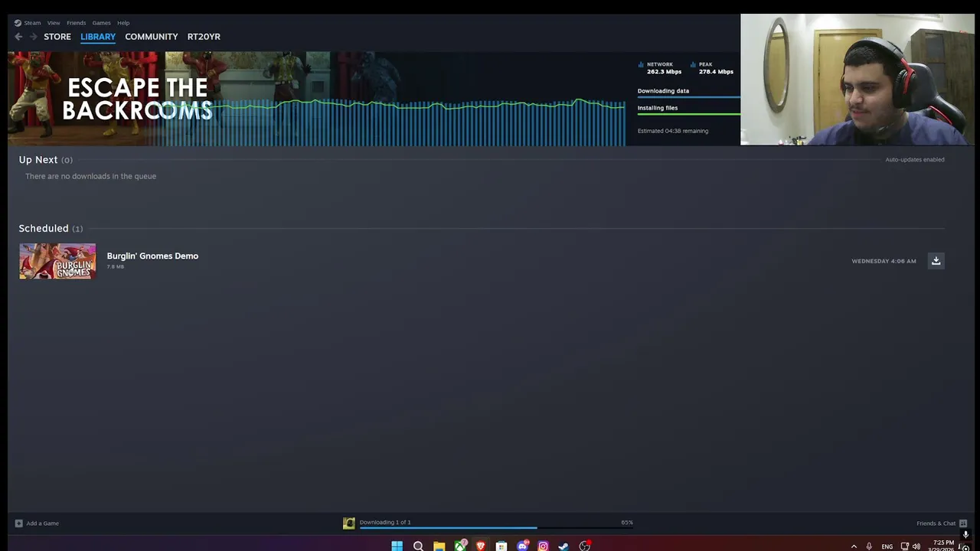This screenshot has width=980, height=551.
Task: Open the Xbox app from taskbar
Action: [x=460, y=546]
